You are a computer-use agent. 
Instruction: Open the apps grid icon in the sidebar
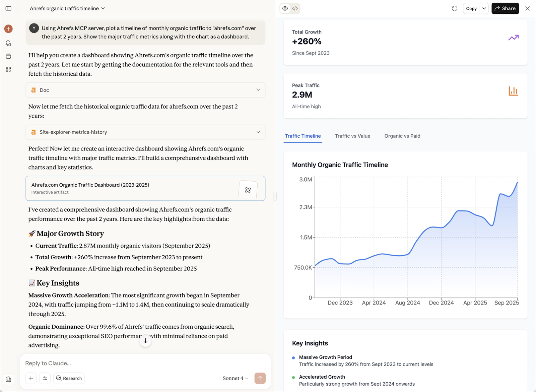point(8,69)
